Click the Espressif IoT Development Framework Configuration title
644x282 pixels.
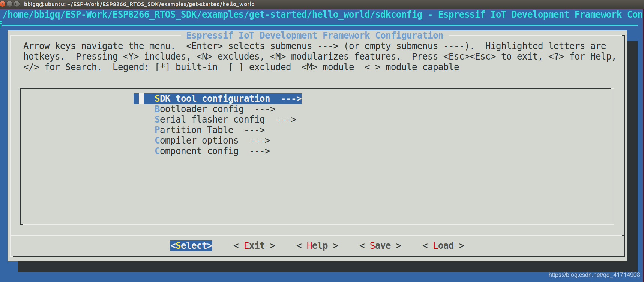tap(315, 36)
